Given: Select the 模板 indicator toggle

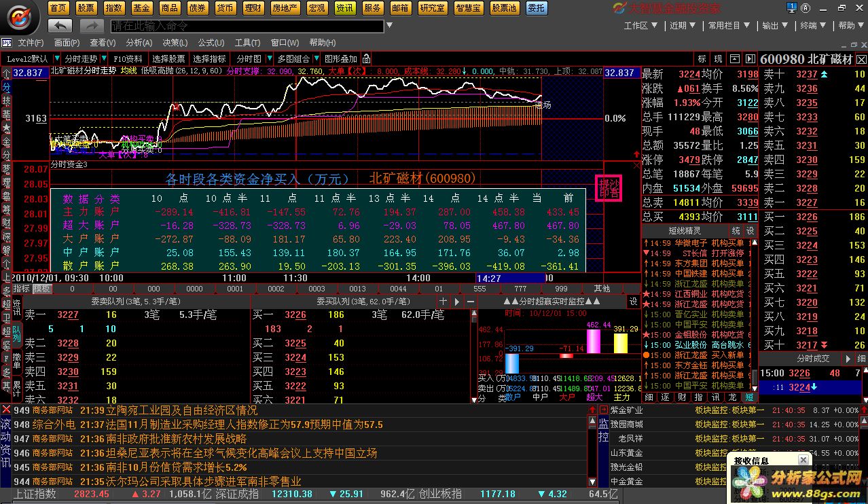Looking at the screenshot, I should (42, 289).
